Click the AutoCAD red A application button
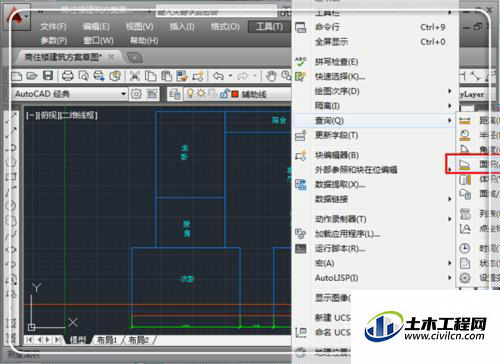Screen dimensions: 500x364 (x=17, y=17)
